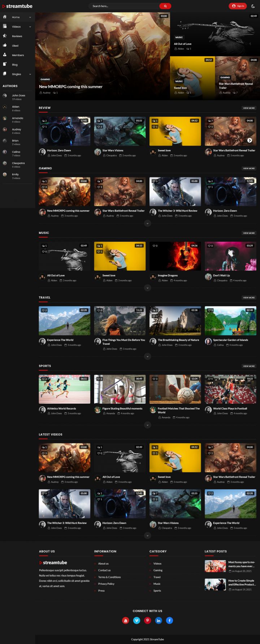Click the YouTube social icon

pyautogui.click(x=126, y=621)
